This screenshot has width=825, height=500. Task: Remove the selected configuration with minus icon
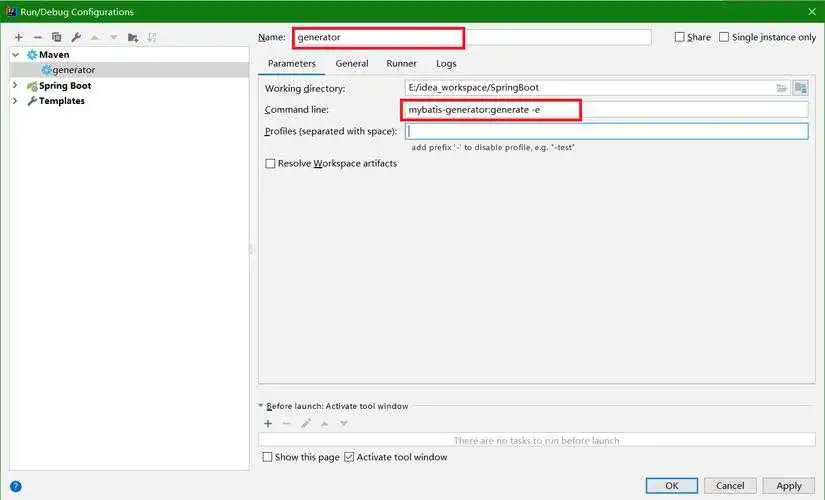[37, 37]
